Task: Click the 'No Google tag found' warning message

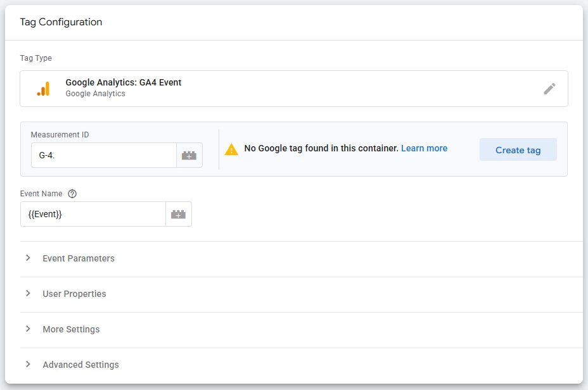Action: pos(321,148)
